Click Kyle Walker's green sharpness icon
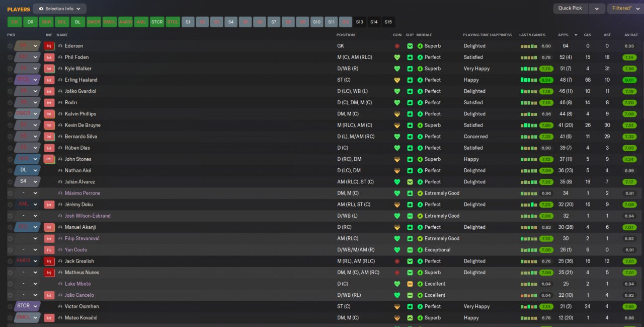Viewport: 644px width, 327px height. click(410, 69)
